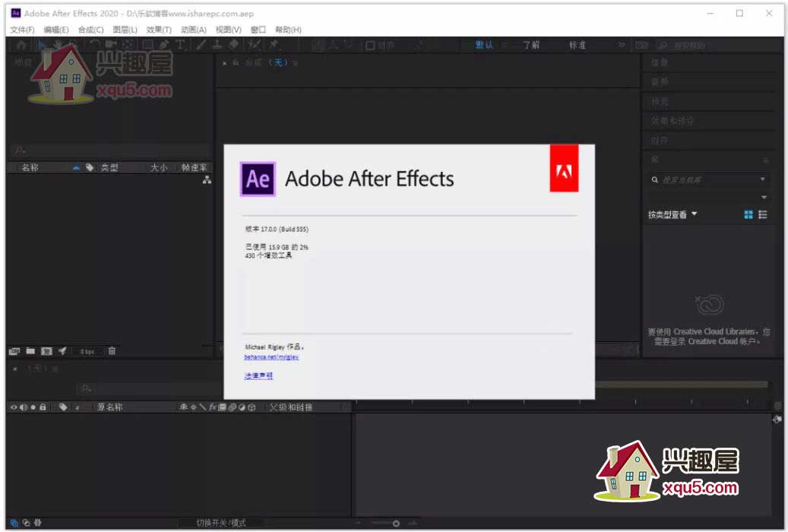Switch Libraries to list view
This screenshot has width=788, height=532.
click(763, 215)
